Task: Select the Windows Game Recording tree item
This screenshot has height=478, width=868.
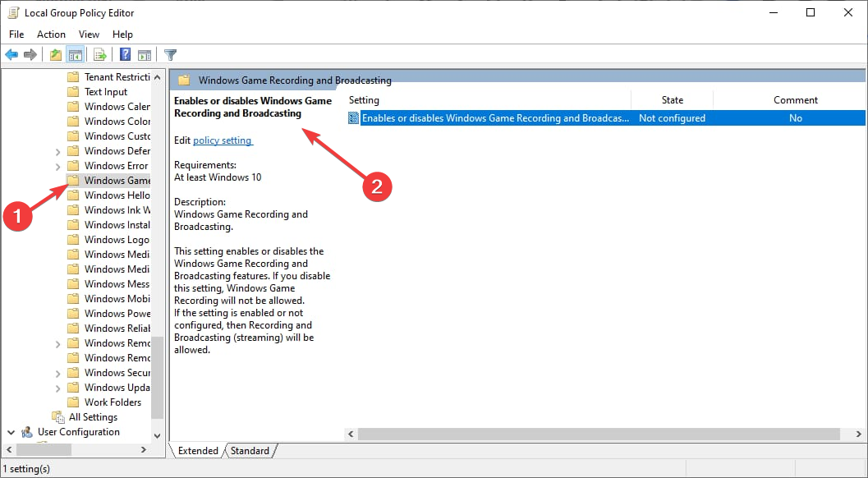Action: [x=117, y=181]
